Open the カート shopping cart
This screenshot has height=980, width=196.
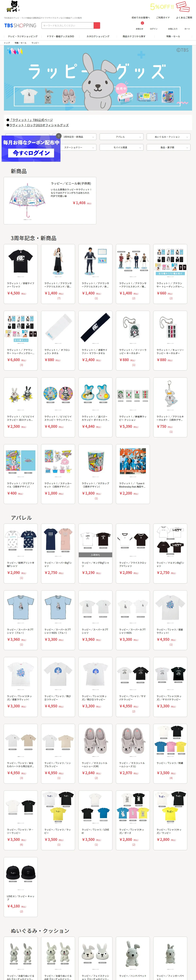tap(187, 29)
